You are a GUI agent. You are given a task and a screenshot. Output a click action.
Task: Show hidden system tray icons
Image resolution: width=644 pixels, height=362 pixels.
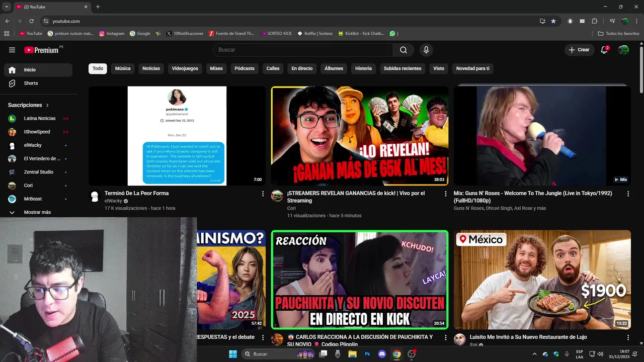534,354
